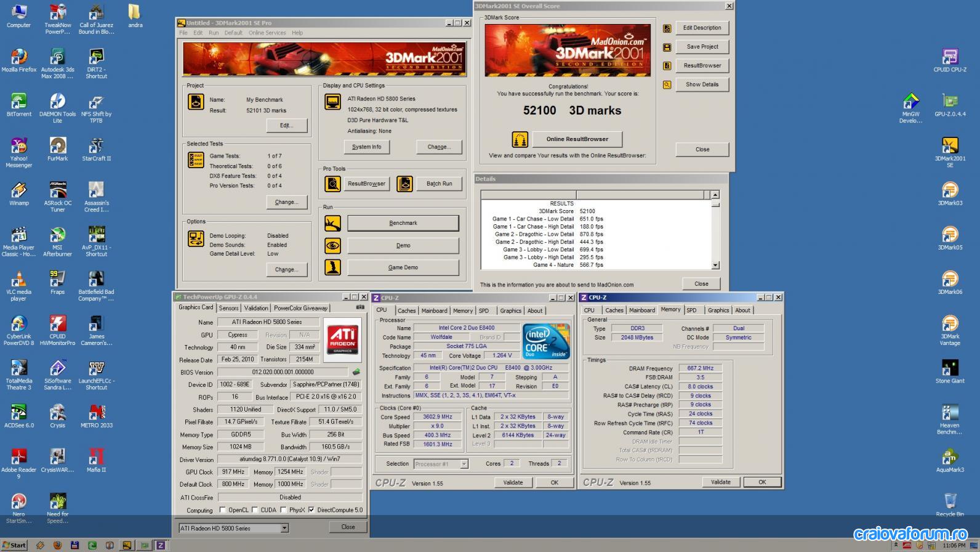Enable the CUDA checkbox in GPU-Z

point(255,510)
